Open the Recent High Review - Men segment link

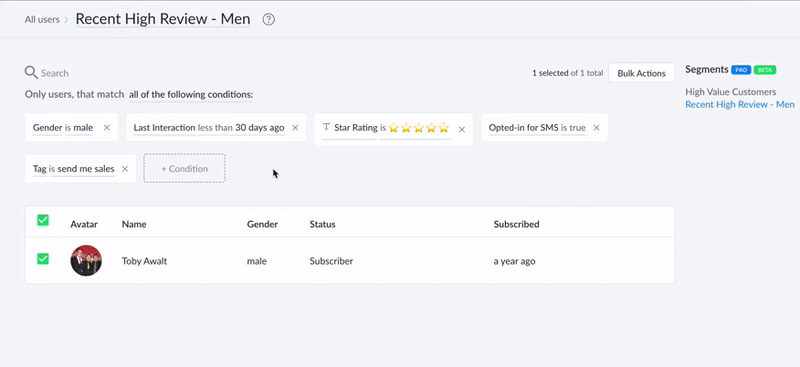click(740, 104)
